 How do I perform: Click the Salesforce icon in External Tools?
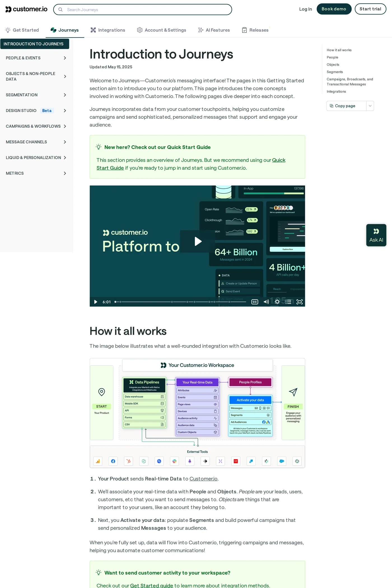(x=282, y=461)
